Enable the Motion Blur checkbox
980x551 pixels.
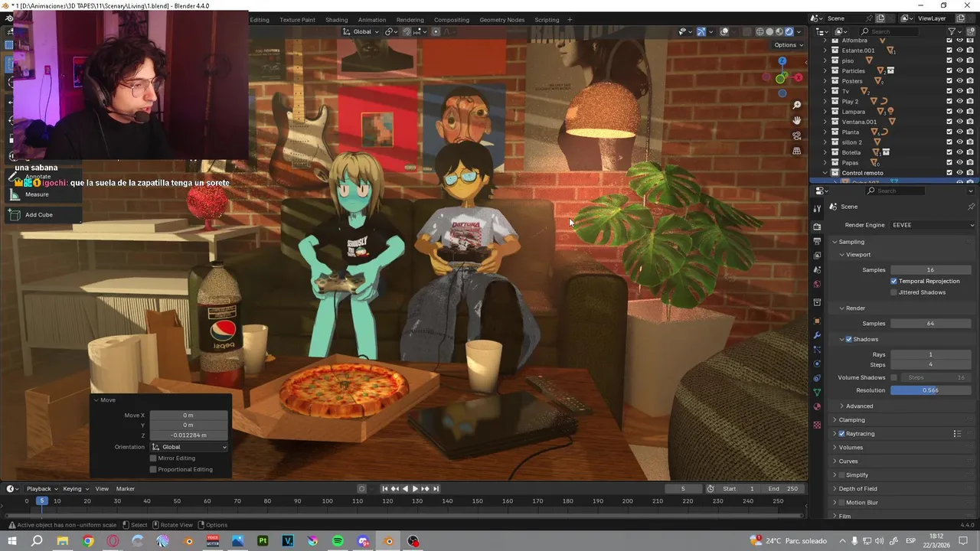(x=842, y=503)
